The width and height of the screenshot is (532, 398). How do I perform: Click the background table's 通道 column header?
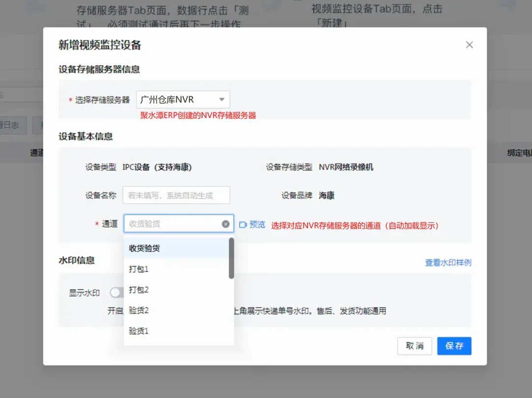click(37, 153)
